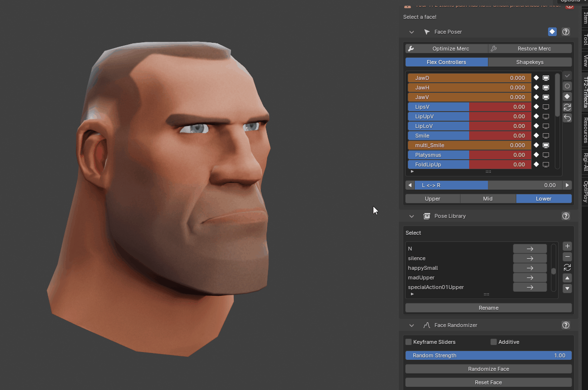The image size is (588, 390).
Task: Move pose down with triangle arrow
Action: (567, 289)
